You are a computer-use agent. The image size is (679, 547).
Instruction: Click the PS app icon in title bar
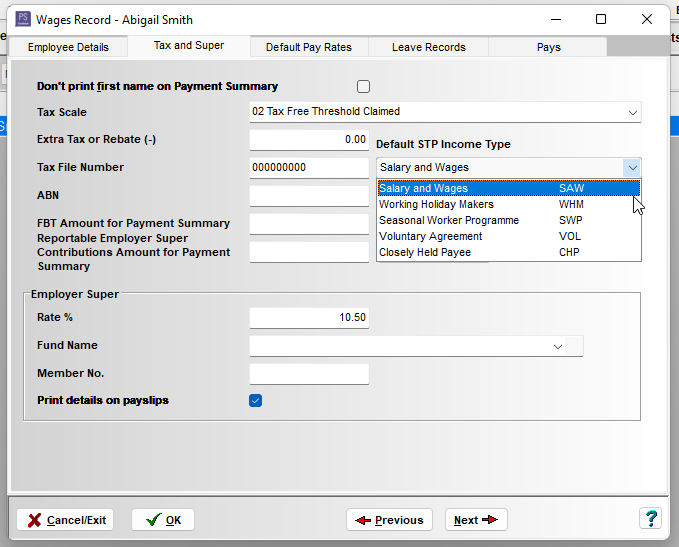point(22,19)
